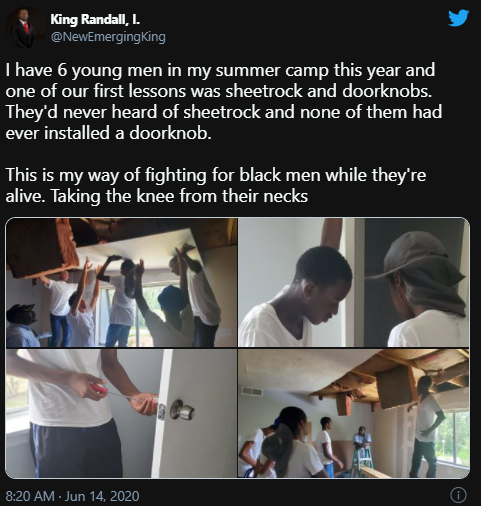Screen dimensions: 481x506
Task: Click the display name King Randall, I.
Action: pyautogui.click(x=95, y=20)
